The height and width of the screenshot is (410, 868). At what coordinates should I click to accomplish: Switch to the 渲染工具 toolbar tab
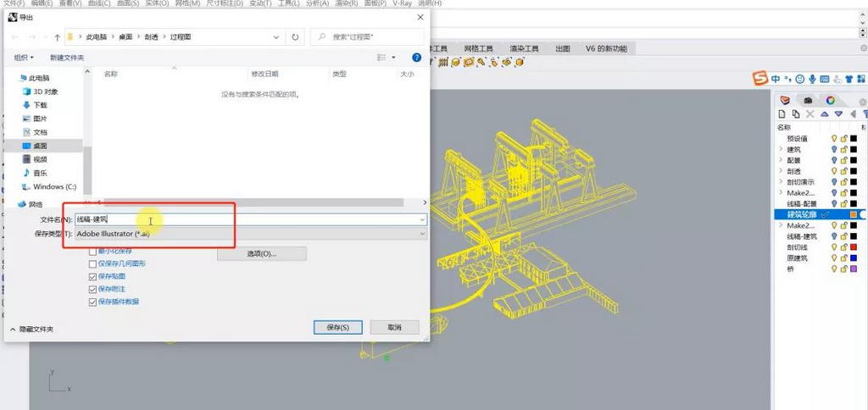pyautogui.click(x=524, y=49)
